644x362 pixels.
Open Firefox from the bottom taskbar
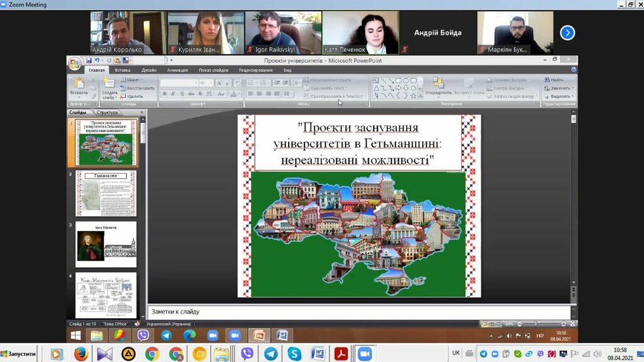pos(80,354)
